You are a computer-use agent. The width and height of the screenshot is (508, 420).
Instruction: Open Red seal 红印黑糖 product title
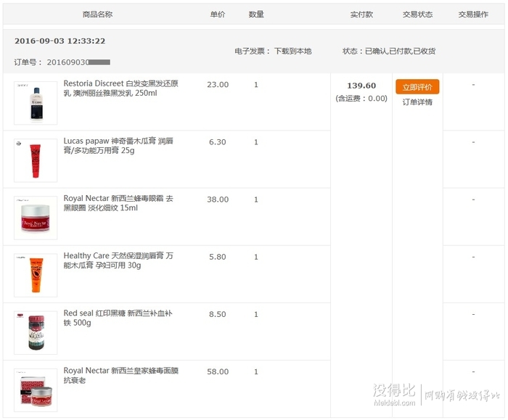(x=118, y=318)
